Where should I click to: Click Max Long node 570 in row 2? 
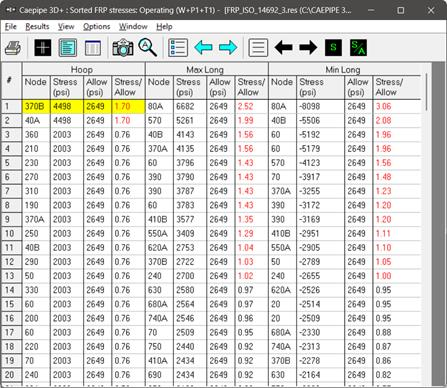pos(159,121)
